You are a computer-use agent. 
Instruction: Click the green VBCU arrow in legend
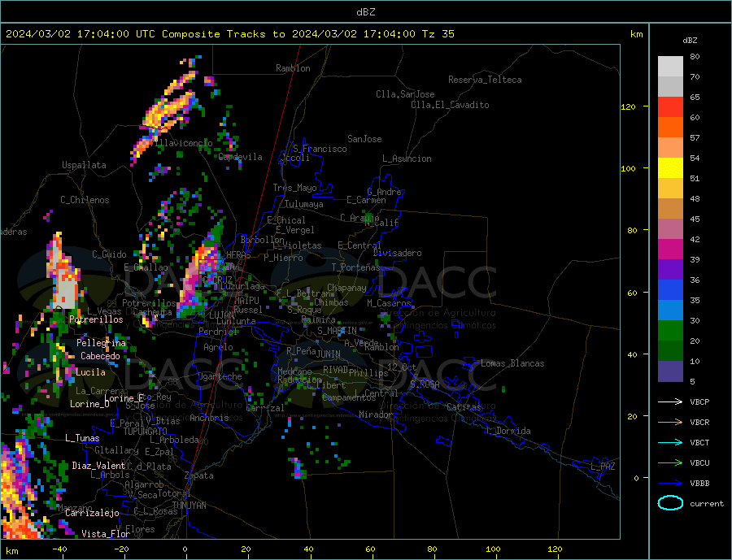point(670,463)
